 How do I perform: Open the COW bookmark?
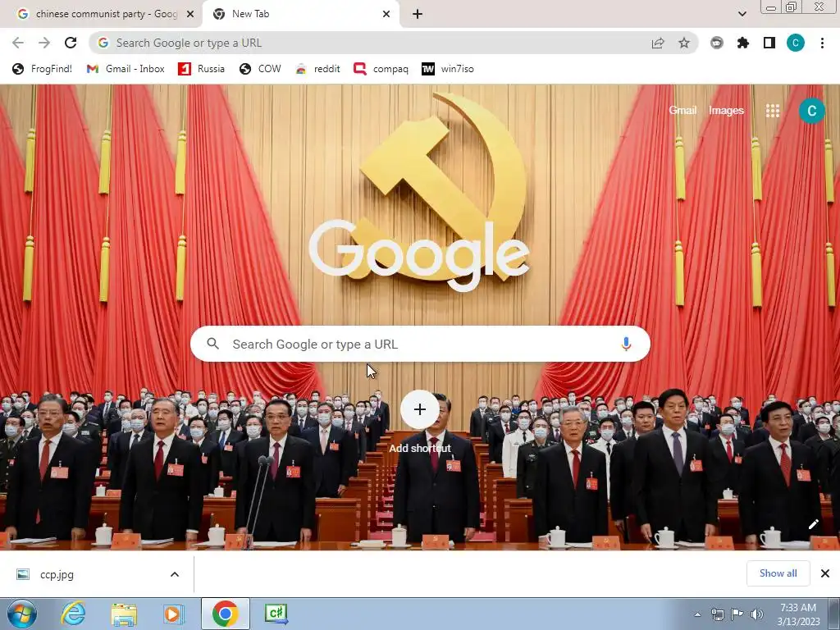(x=260, y=69)
